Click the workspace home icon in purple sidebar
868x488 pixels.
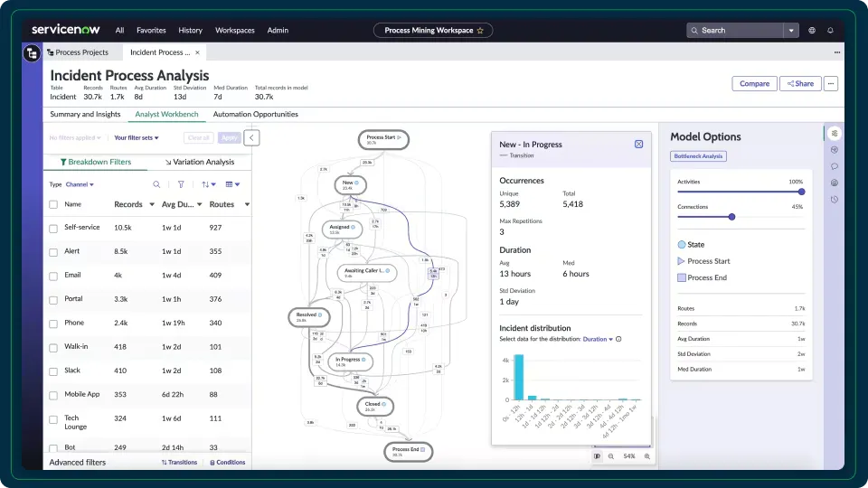32,53
